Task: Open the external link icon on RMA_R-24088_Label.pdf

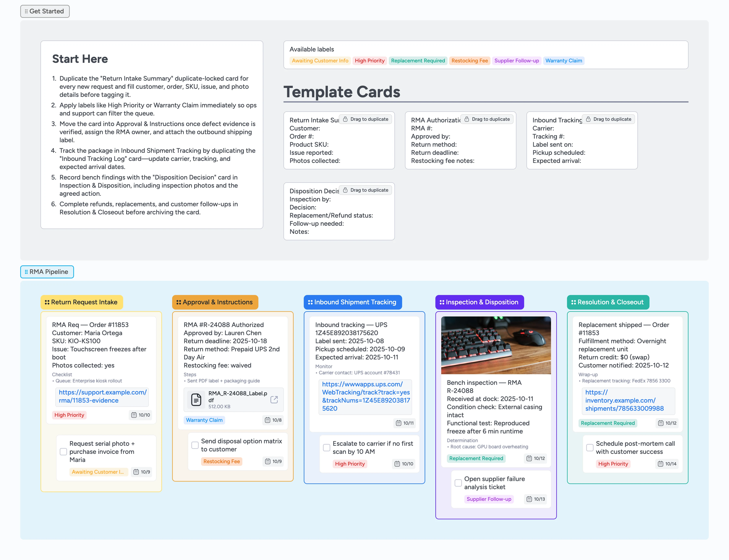Action: coord(274,399)
